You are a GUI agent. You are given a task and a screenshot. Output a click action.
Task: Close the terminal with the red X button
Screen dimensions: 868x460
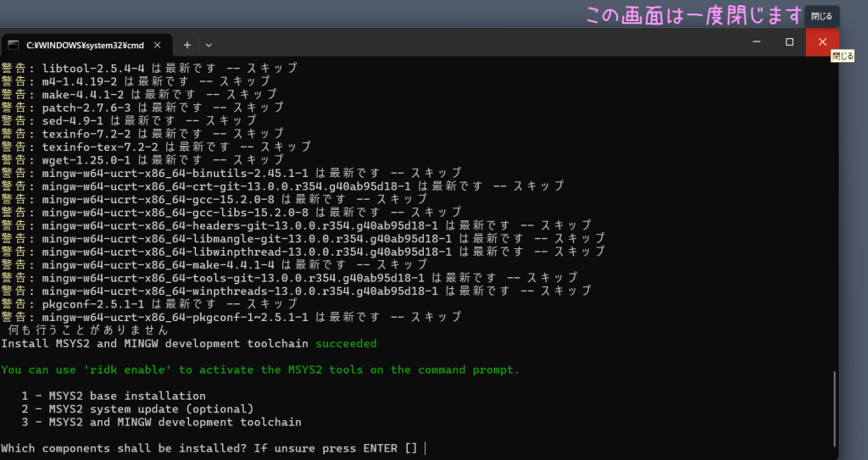tap(822, 42)
